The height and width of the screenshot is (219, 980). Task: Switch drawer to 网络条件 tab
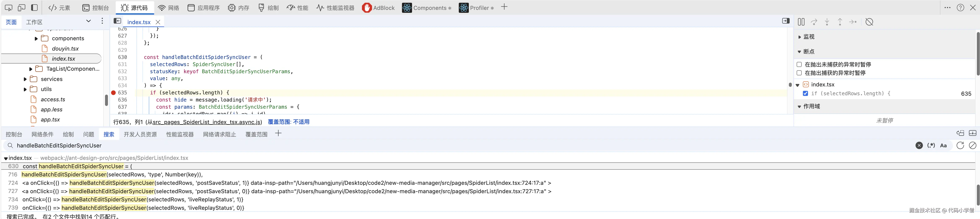[42, 134]
